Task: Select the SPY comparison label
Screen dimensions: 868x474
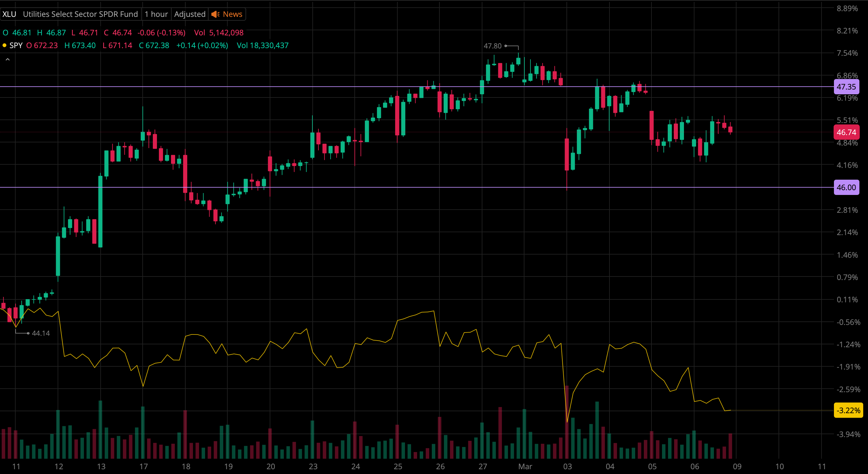Action: pos(16,46)
